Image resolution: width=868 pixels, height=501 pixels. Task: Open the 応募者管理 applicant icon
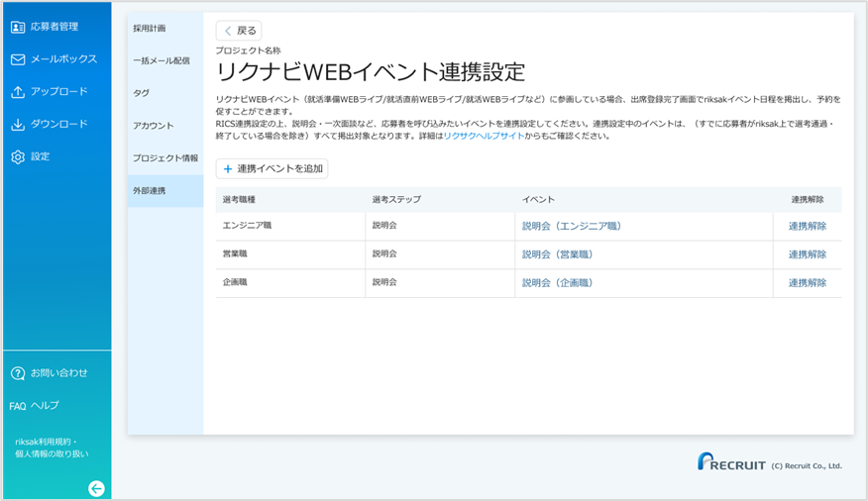tap(18, 27)
